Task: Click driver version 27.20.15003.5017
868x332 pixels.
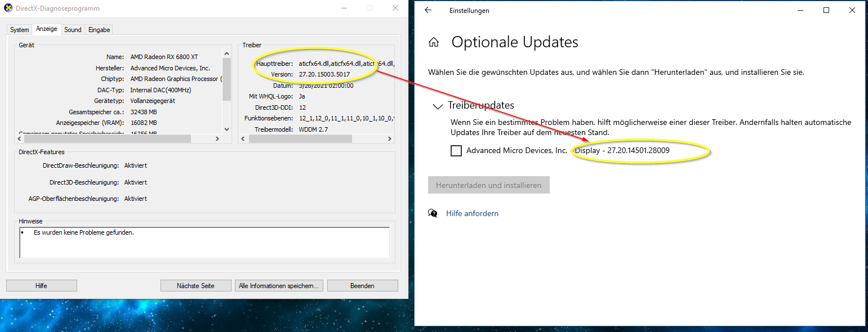Action: 324,74
